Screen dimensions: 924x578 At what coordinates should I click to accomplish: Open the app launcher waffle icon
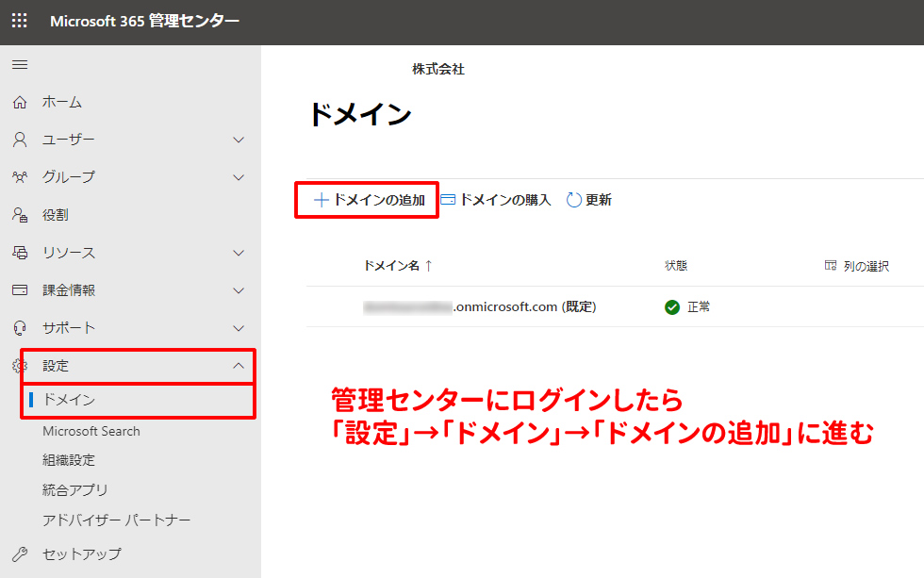20,21
